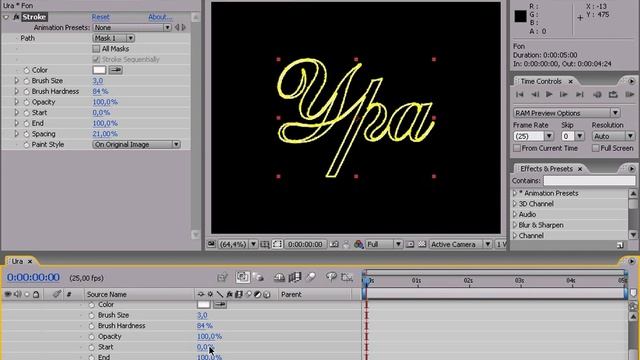Screen dimensions: 640x360
Task: Click the Play button in Time Controls
Action: click(x=549, y=94)
